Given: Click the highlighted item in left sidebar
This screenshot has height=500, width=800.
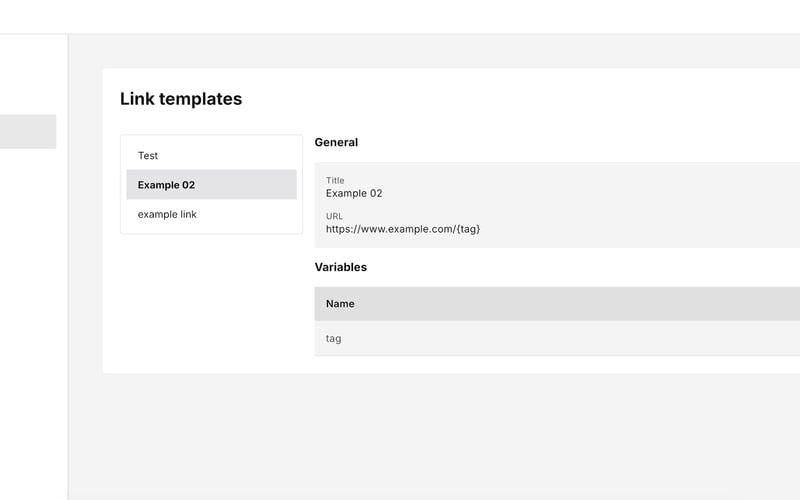Looking at the screenshot, I should click(28, 132).
